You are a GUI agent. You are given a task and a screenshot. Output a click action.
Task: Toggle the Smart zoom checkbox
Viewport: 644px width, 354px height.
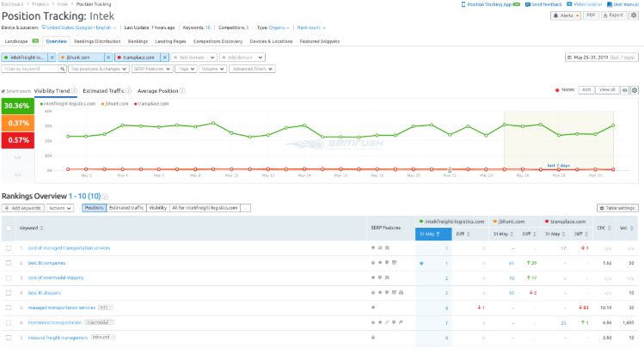pyautogui.click(x=3, y=91)
